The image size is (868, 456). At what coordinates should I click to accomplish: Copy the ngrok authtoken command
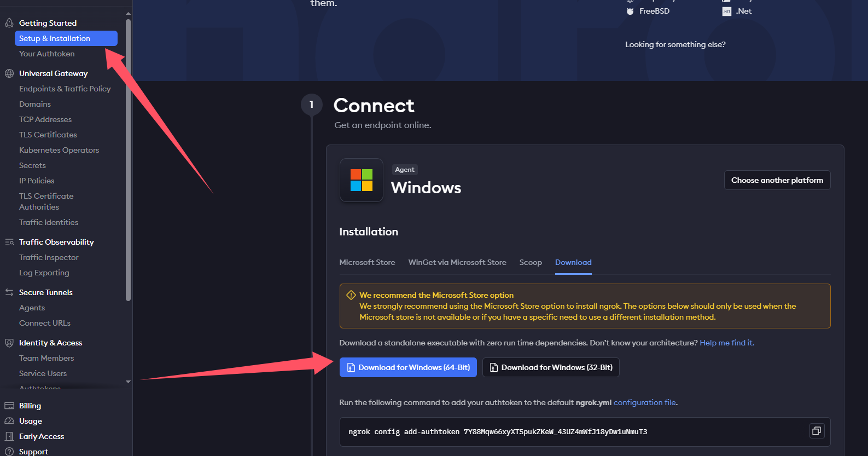coord(817,431)
